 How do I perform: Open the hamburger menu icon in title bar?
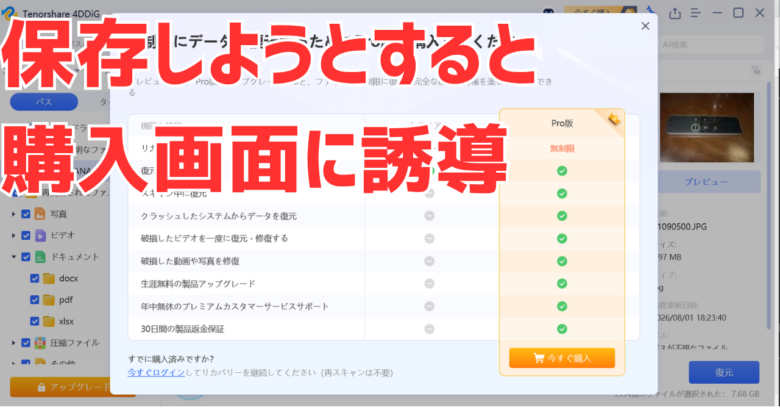(696, 13)
